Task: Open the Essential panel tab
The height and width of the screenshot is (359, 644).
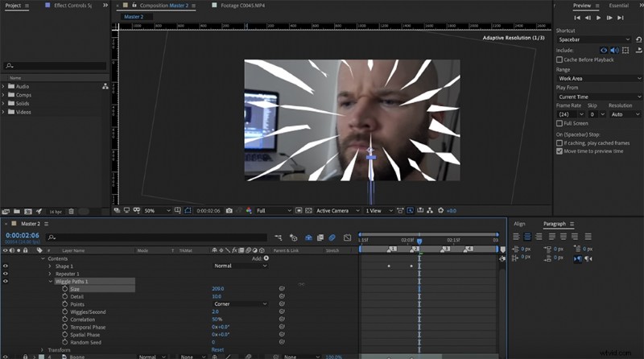Action: [618, 6]
